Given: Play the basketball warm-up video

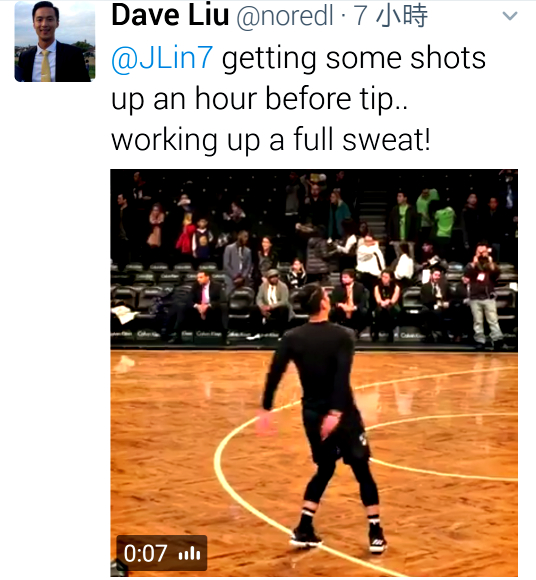Looking at the screenshot, I should click(314, 373).
